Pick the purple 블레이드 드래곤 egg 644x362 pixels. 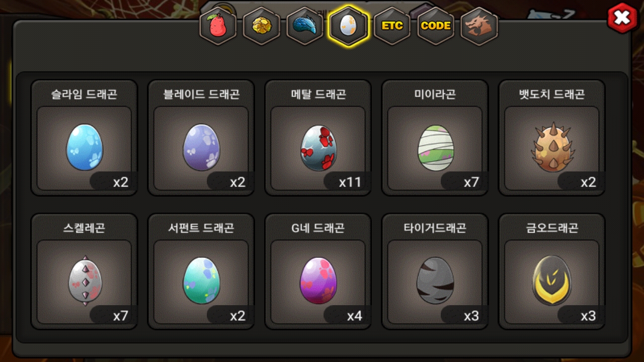tap(201, 147)
